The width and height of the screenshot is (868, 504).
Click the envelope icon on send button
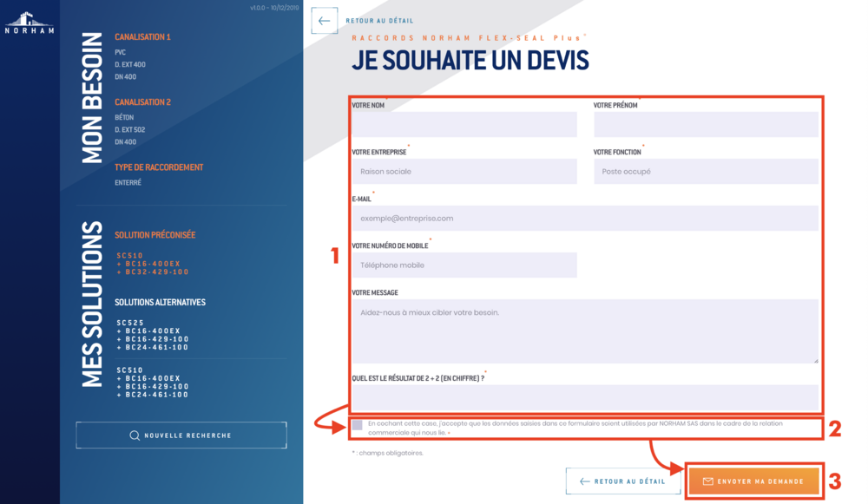(707, 481)
